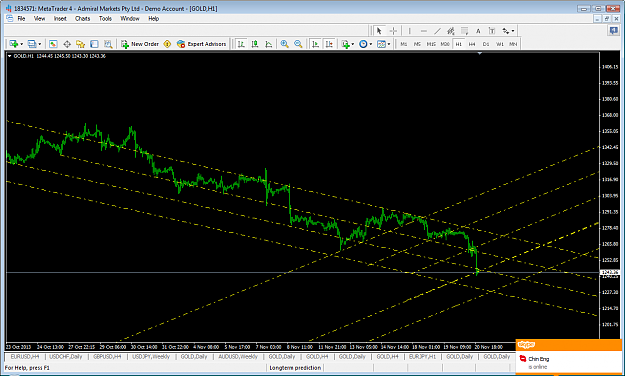The image size is (625, 376).
Task: Activate the crosshair cursor
Action: coord(393,31)
